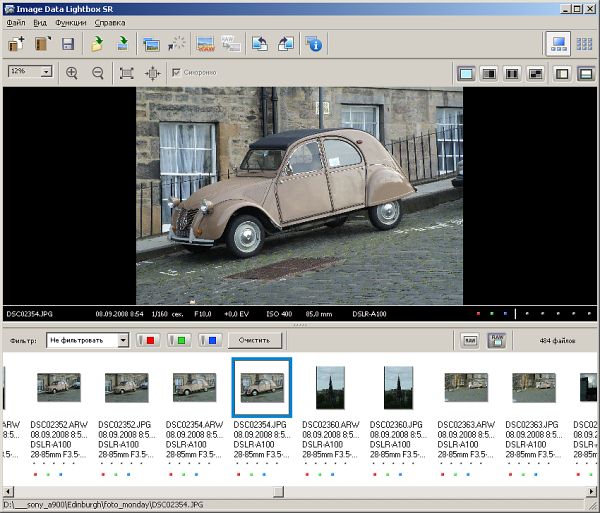Viewport: 600px width, 513px height.
Task: Open the Функции menu
Action: pyautogui.click(x=71, y=23)
